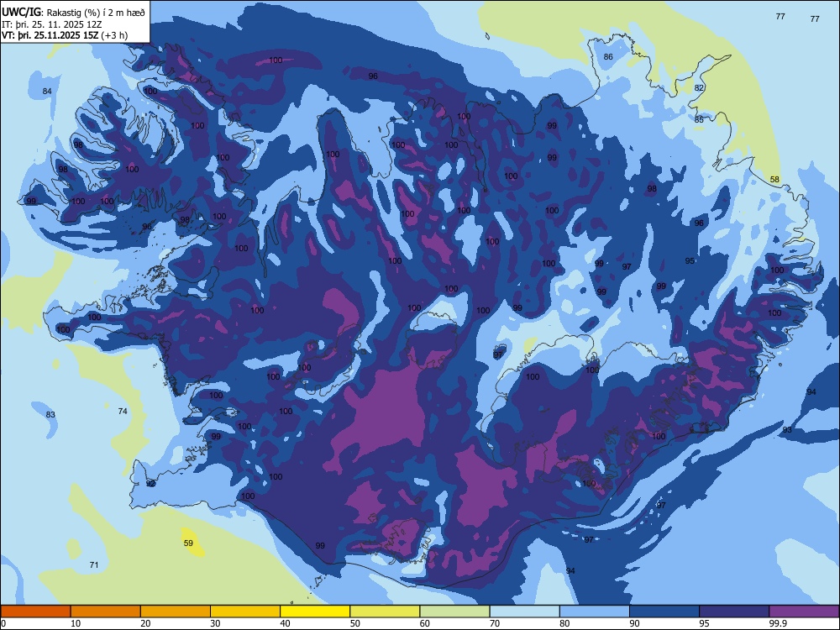840x630 pixels.
Task: Click the orange 10–20 legend swatch
Action: [x=106, y=612]
